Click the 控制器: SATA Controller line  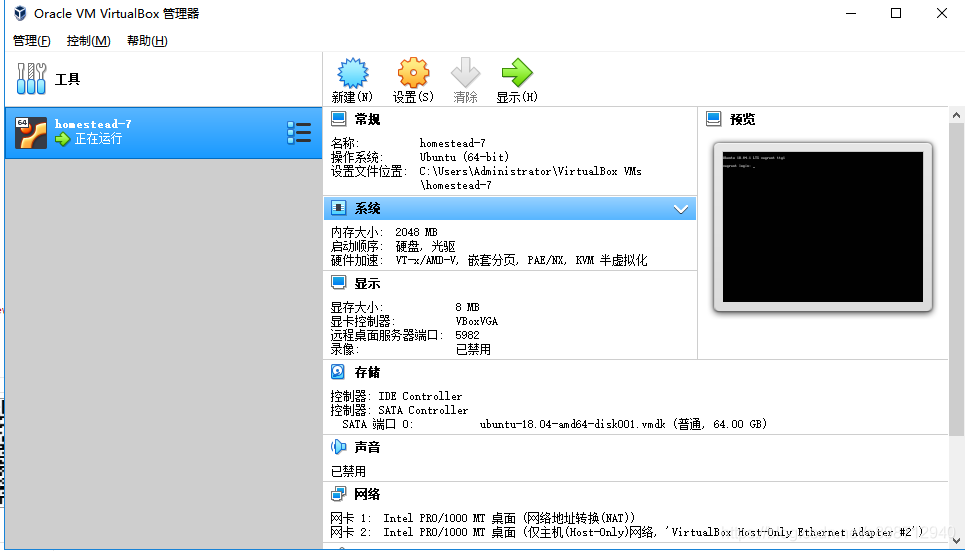pos(399,410)
